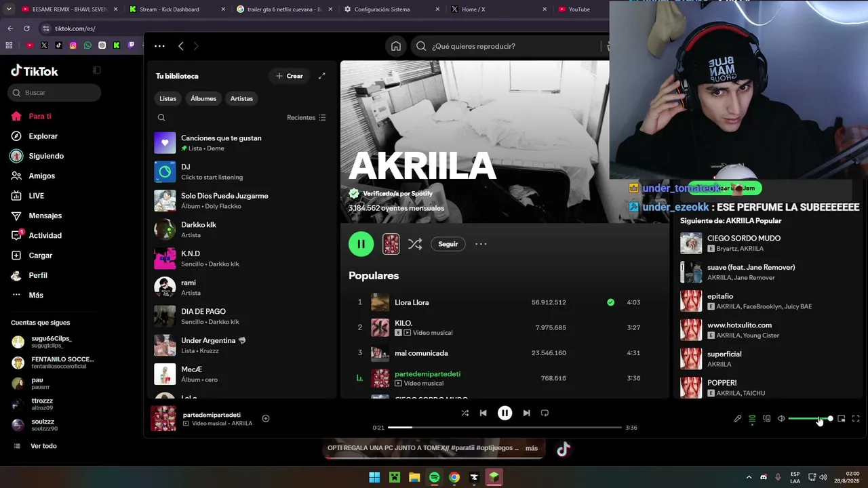Open the YouTube bookmark in bookmarks bar

click(30, 45)
